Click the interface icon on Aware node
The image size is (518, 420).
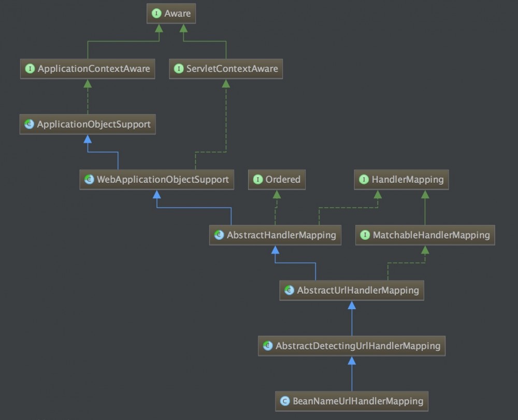click(x=156, y=13)
